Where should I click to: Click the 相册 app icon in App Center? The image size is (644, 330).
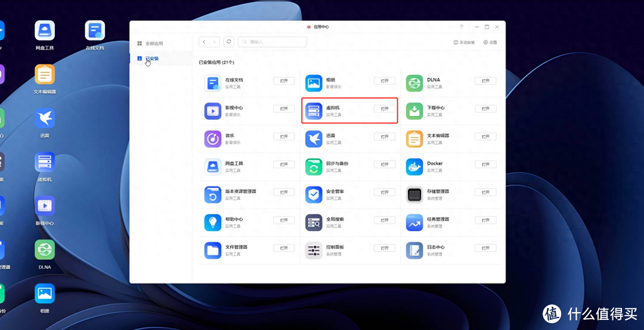point(314,83)
